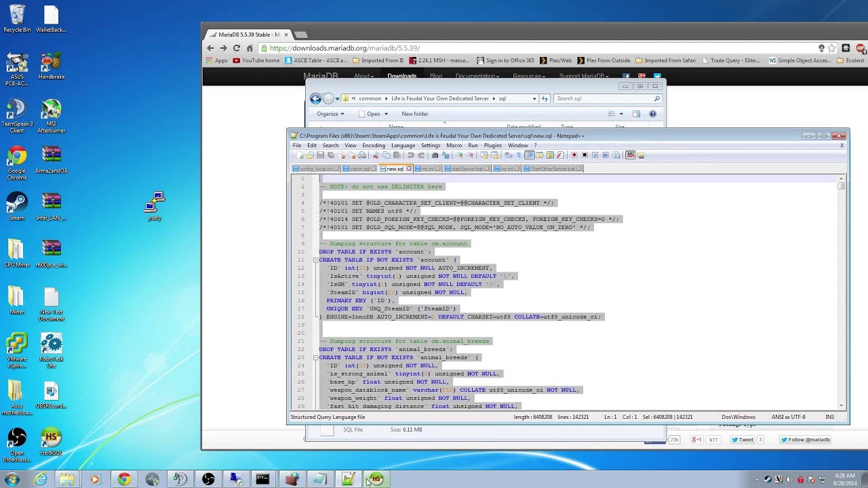Click the Dos\Windows status bar entry
868x488 pixels.
pos(738,417)
